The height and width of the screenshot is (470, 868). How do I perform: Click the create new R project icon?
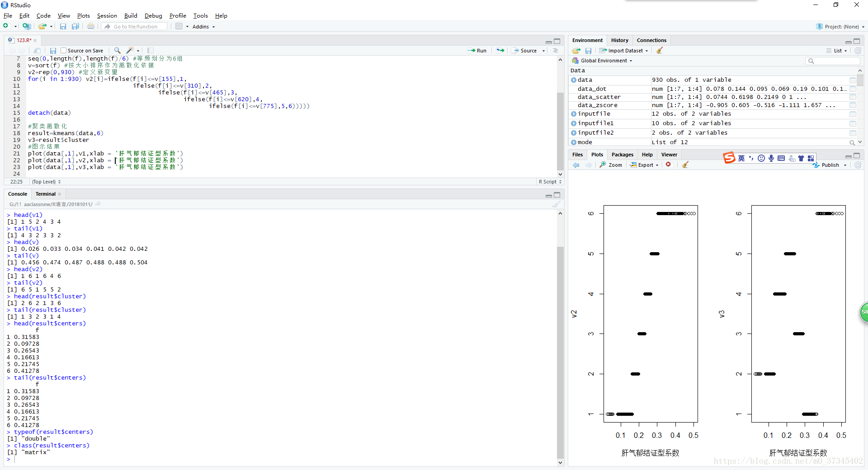[27, 26]
